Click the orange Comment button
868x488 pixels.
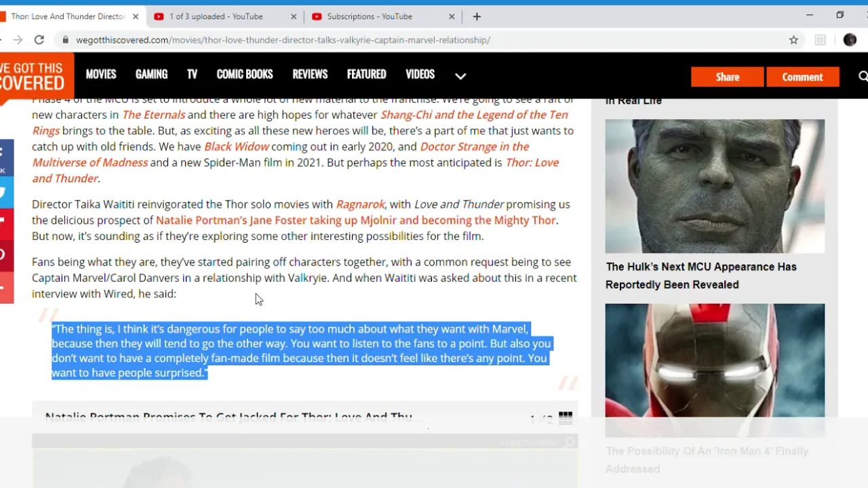tap(802, 77)
